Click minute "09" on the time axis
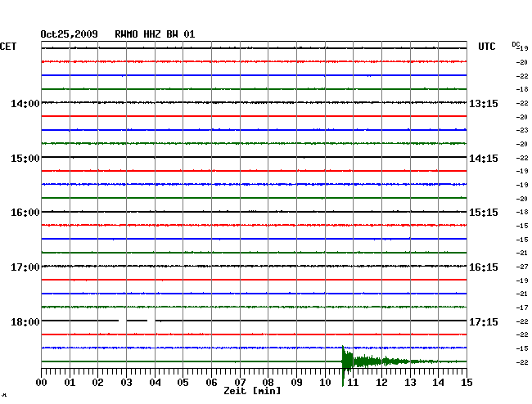Screen dimensions: 532x404 tap(296, 383)
